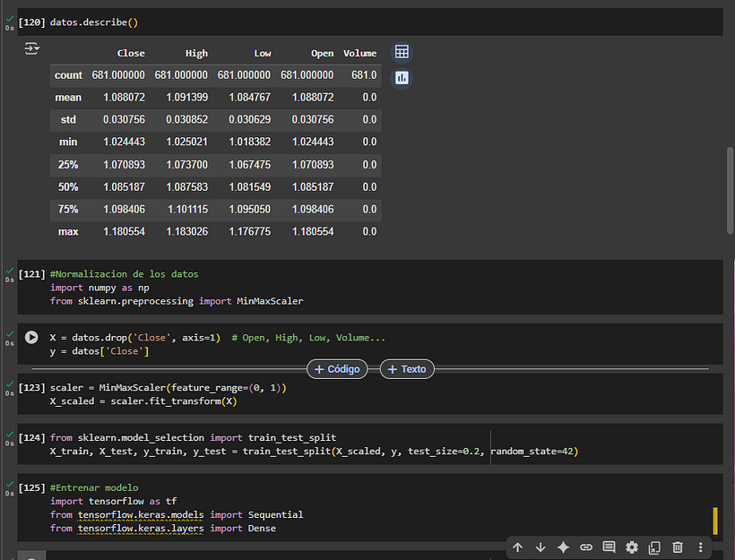Click the High min value 1.025021

pos(187,142)
